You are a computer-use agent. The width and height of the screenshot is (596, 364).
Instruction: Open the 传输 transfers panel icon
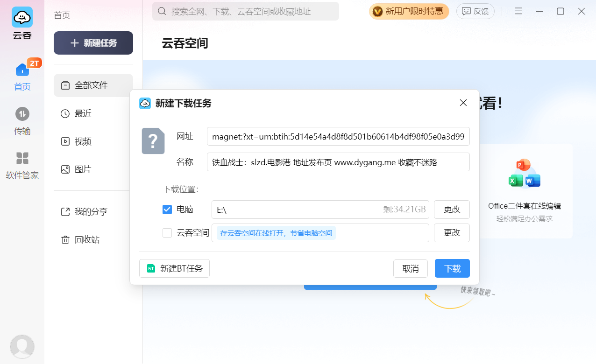coord(22,114)
